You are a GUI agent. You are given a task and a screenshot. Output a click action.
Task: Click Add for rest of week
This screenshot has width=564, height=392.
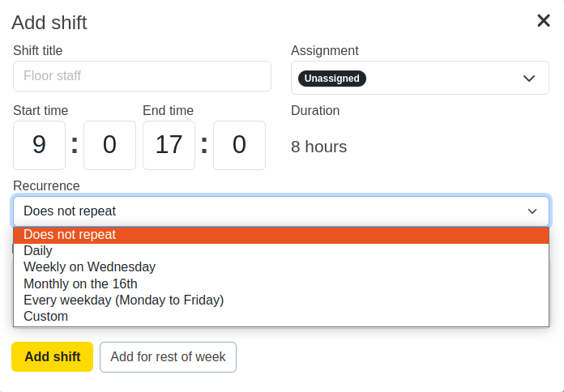pos(168,357)
